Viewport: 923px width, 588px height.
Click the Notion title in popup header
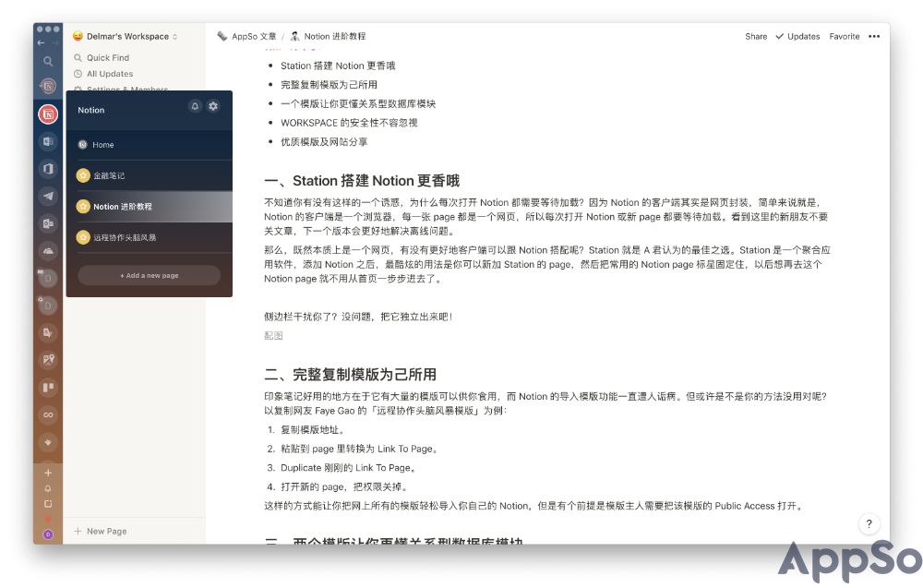point(91,110)
